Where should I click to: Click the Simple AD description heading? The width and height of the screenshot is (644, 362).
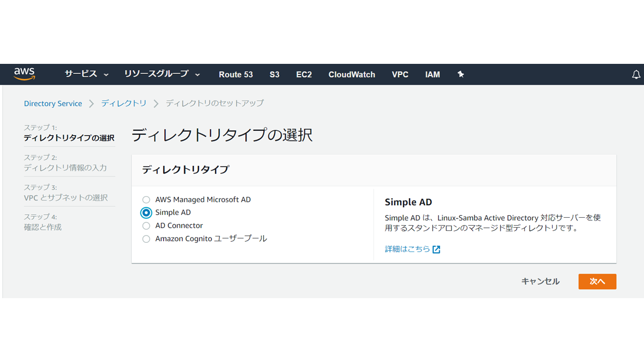(x=409, y=202)
